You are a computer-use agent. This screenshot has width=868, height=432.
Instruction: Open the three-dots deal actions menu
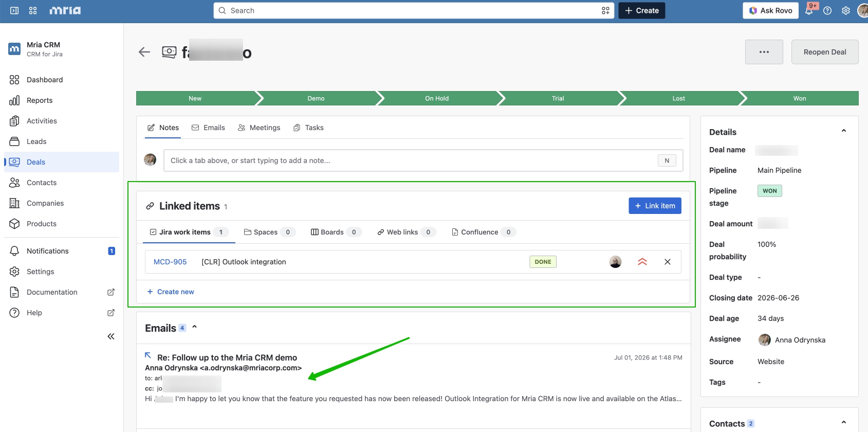click(x=764, y=52)
